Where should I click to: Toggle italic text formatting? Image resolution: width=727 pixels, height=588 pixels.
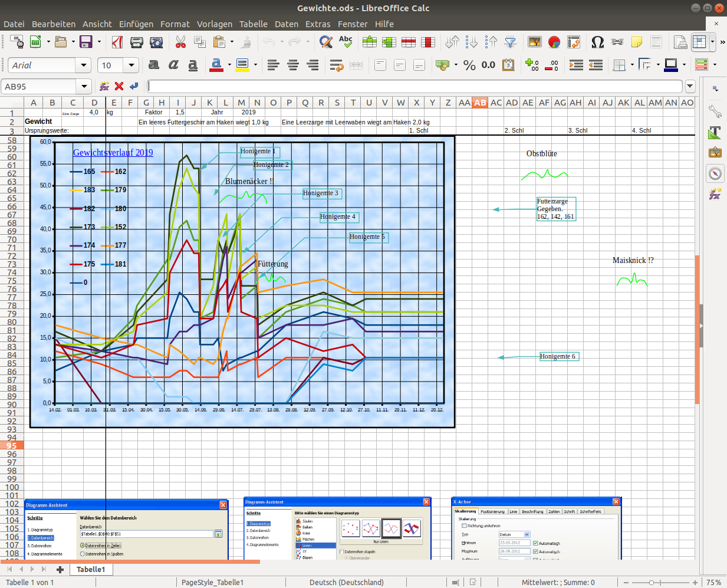173,65
